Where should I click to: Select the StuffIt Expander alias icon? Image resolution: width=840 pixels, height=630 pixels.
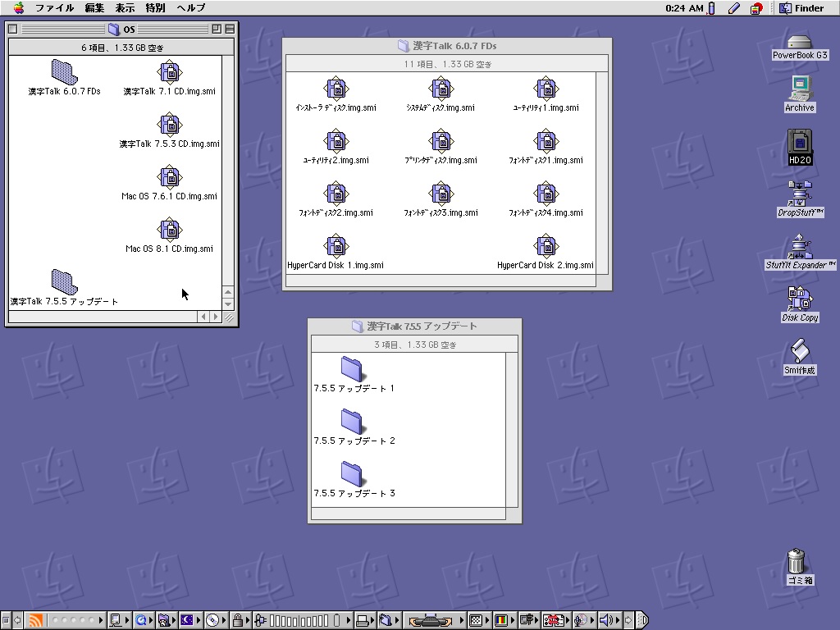click(800, 246)
